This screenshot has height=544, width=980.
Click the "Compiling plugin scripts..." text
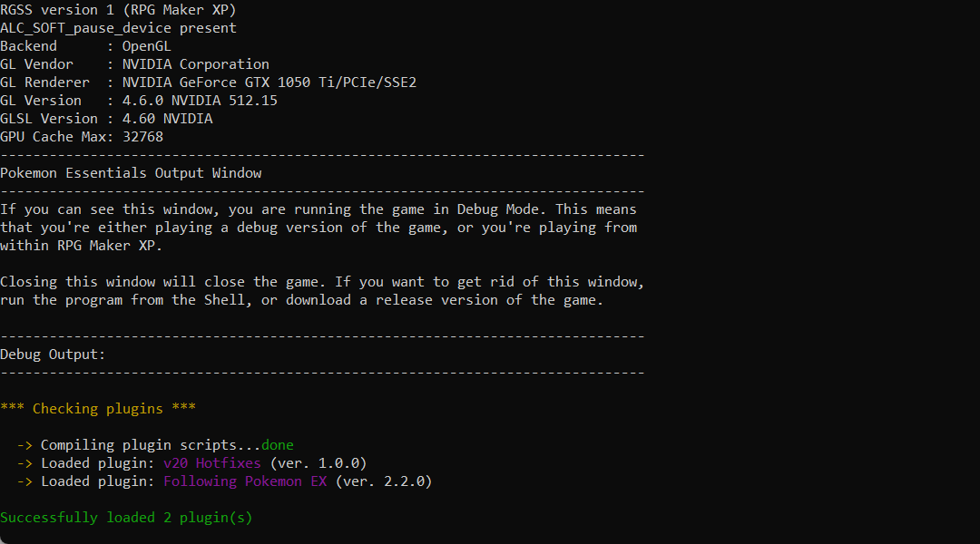coord(151,445)
